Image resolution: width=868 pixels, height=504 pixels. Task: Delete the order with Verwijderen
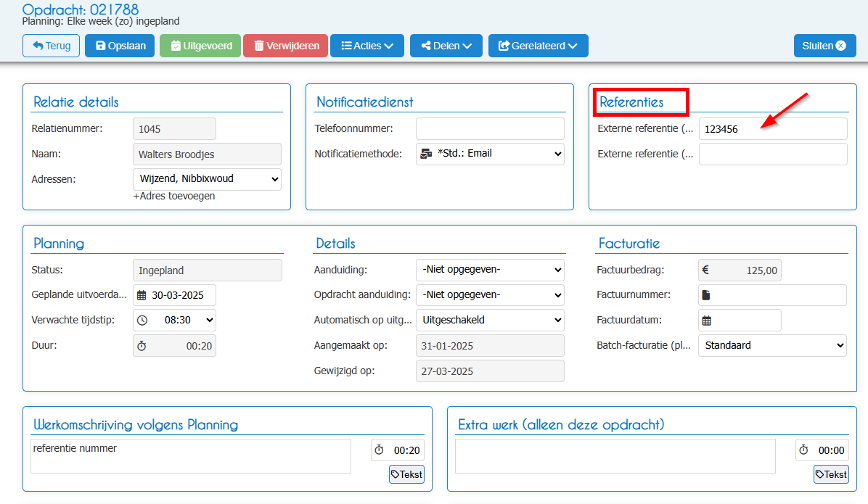286,46
